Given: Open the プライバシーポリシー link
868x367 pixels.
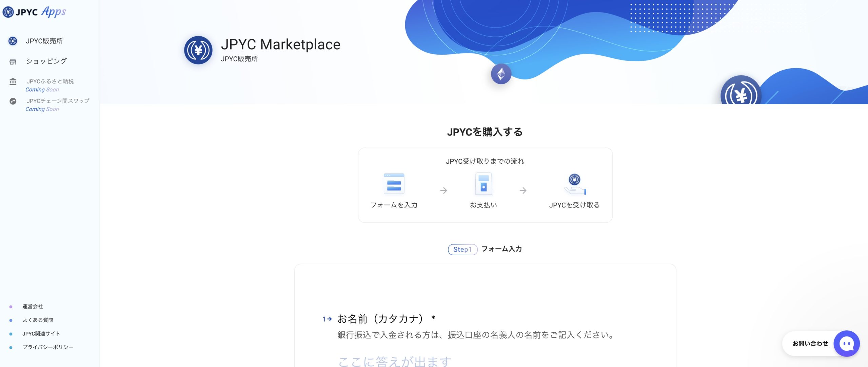Looking at the screenshot, I should 48,347.
